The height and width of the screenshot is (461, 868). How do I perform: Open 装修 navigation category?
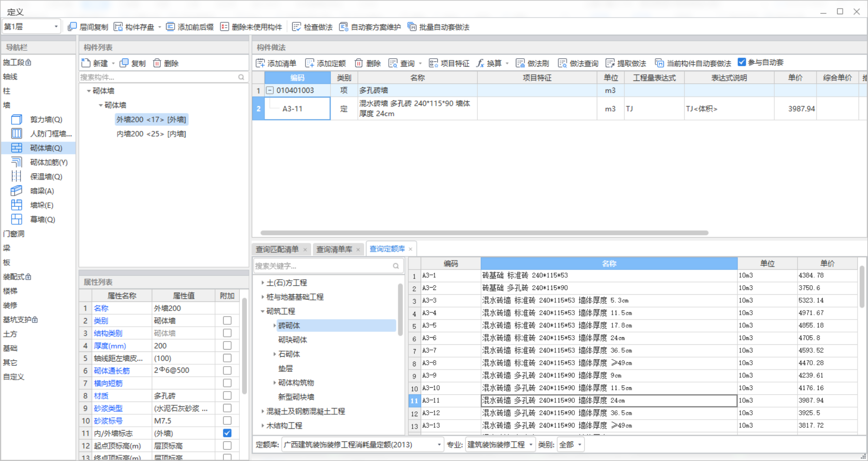(x=10, y=305)
